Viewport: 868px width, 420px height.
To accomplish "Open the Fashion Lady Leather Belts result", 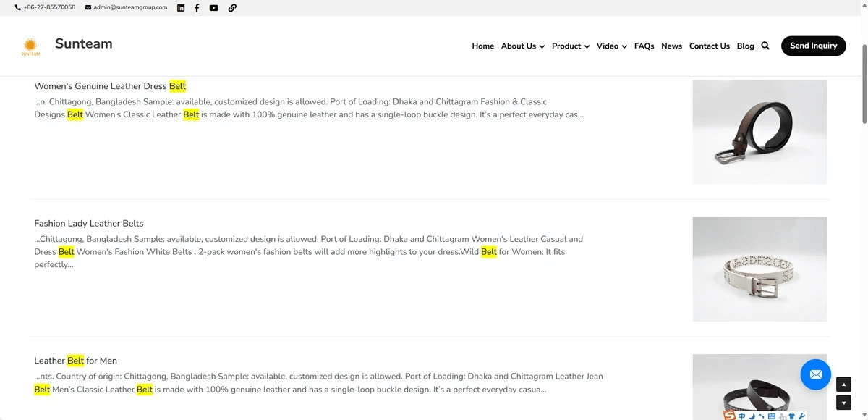I will (x=89, y=223).
